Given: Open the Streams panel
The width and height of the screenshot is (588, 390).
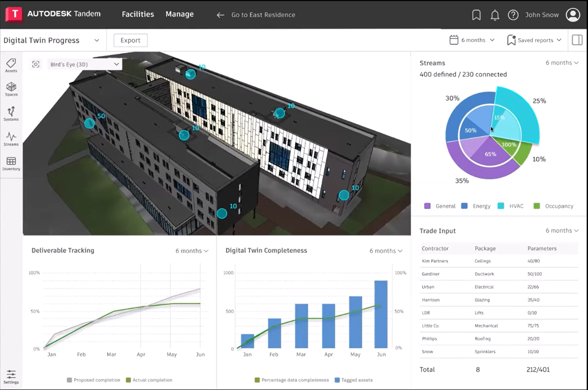Looking at the screenshot, I should click(11, 139).
